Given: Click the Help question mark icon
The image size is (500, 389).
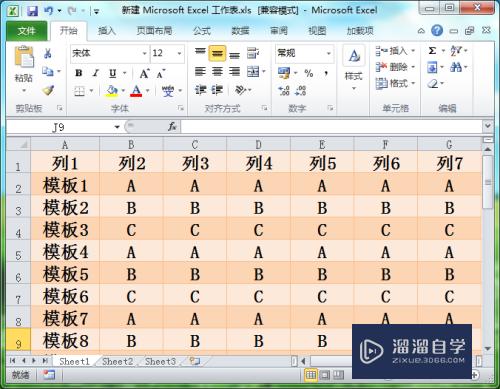Looking at the screenshot, I should 437,31.
